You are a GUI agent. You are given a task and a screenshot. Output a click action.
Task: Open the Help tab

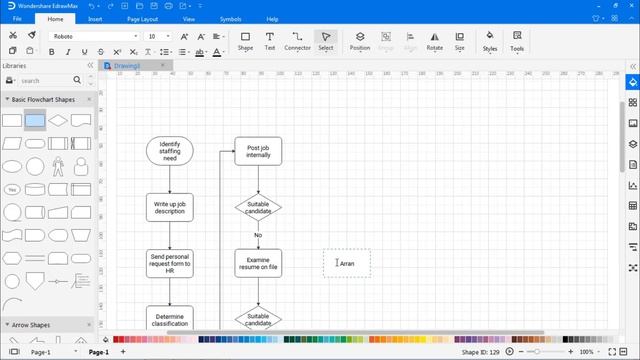[272, 19]
